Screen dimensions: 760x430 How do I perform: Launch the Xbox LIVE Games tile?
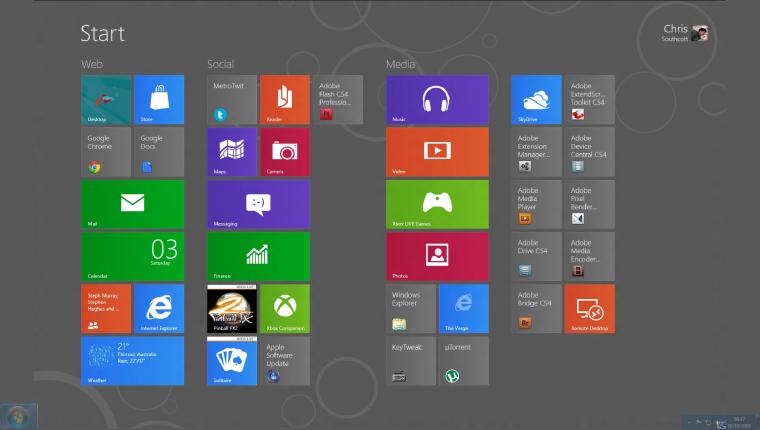(437, 204)
